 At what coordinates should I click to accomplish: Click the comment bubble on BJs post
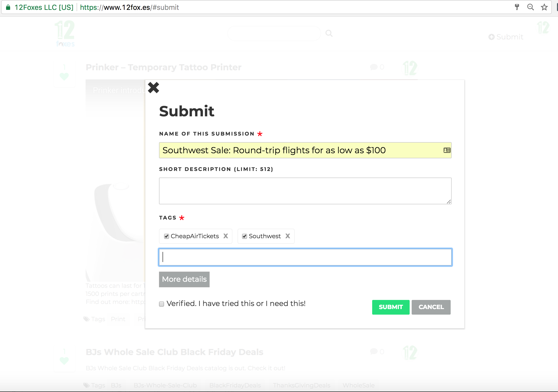pos(374,352)
